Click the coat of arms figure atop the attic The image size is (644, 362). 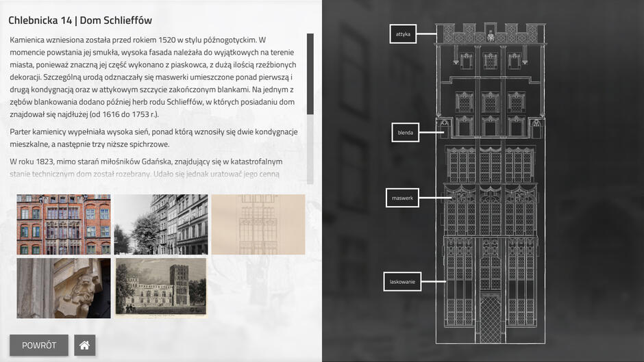pyautogui.click(x=491, y=33)
